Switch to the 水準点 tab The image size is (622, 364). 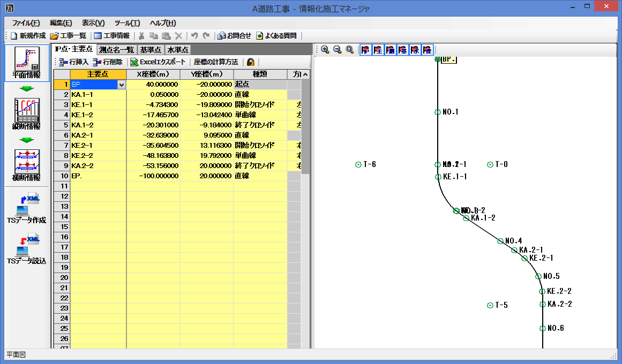(x=178, y=50)
